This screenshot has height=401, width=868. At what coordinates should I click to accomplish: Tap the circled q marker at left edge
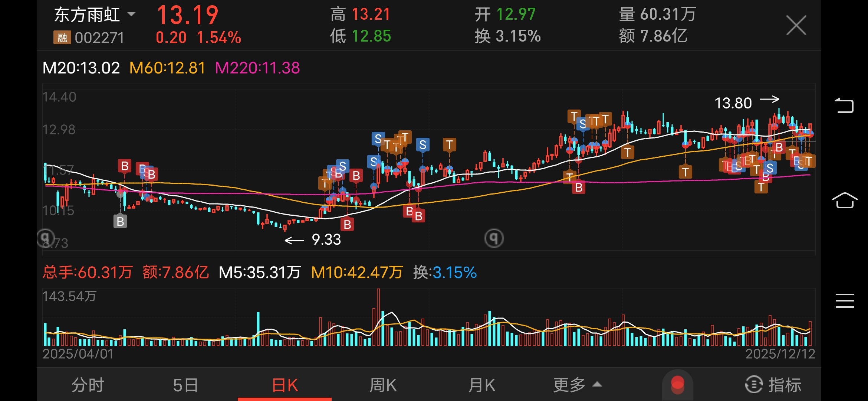pyautogui.click(x=46, y=237)
